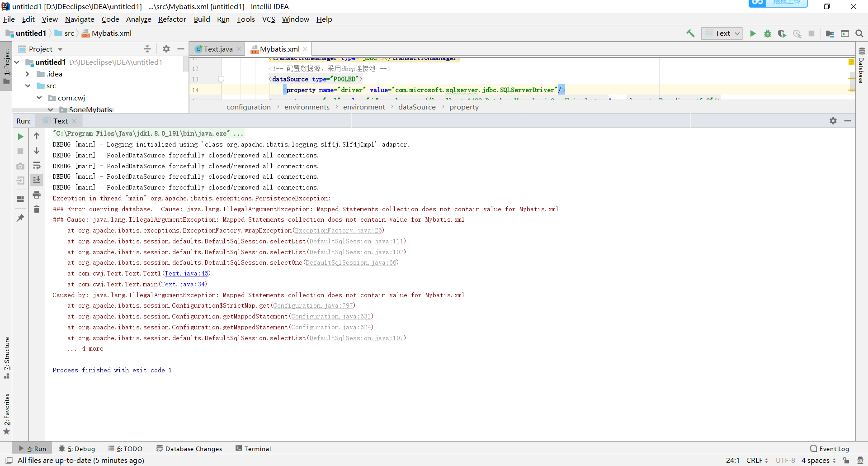Click the up stack trace arrow

[x=37, y=136]
